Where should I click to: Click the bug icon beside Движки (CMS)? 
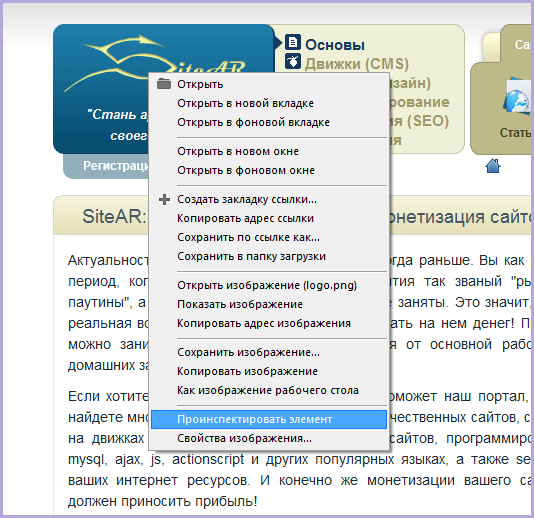(293, 61)
